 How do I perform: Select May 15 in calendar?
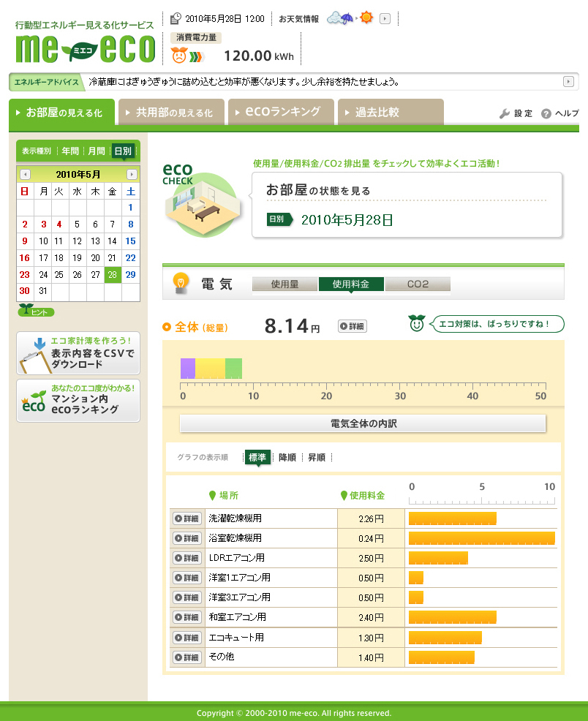point(131,241)
